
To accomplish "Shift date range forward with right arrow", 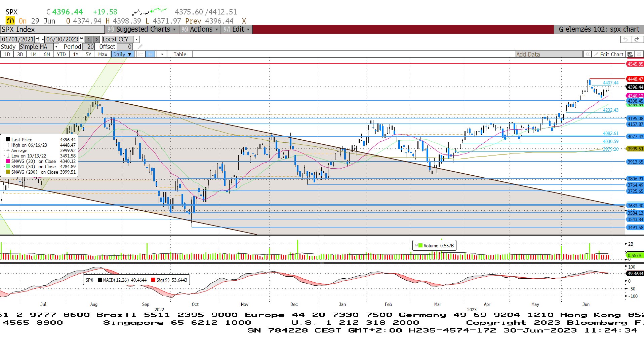I will pyautogui.click(x=96, y=39).
